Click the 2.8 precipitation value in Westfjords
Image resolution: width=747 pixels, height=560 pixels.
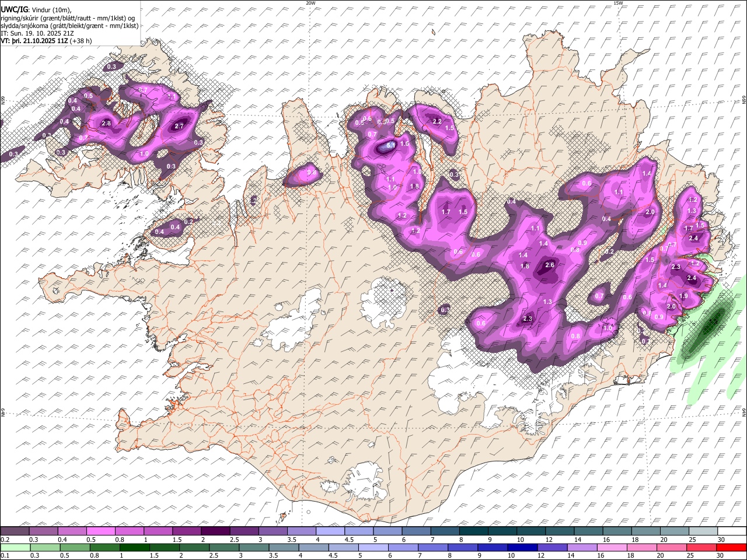coord(106,124)
